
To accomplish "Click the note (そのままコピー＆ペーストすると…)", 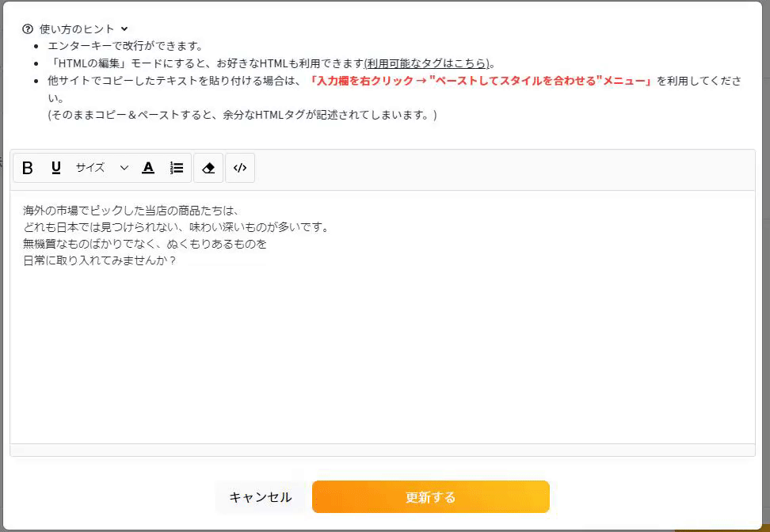I will click(242, 115).
